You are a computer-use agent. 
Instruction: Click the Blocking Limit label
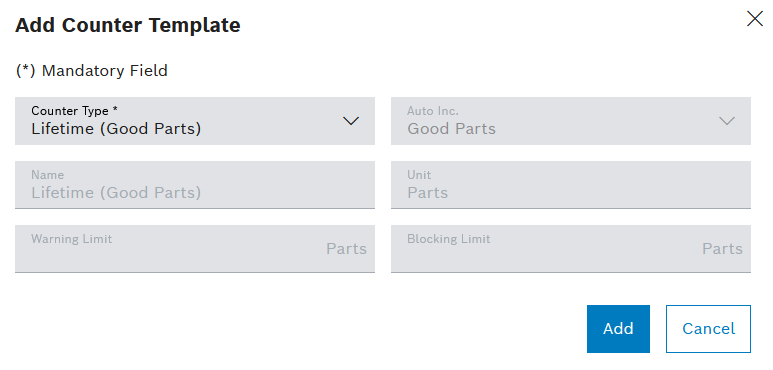(449, 239)
